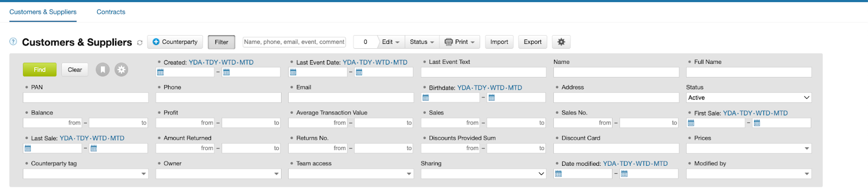Open Date modified start calendar icon

pos(558,174)
